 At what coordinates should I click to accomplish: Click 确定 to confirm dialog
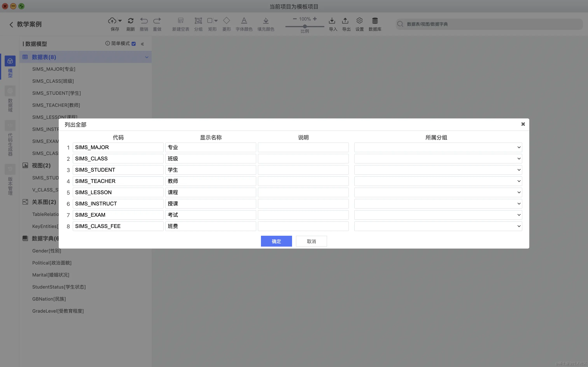[276, 241]
